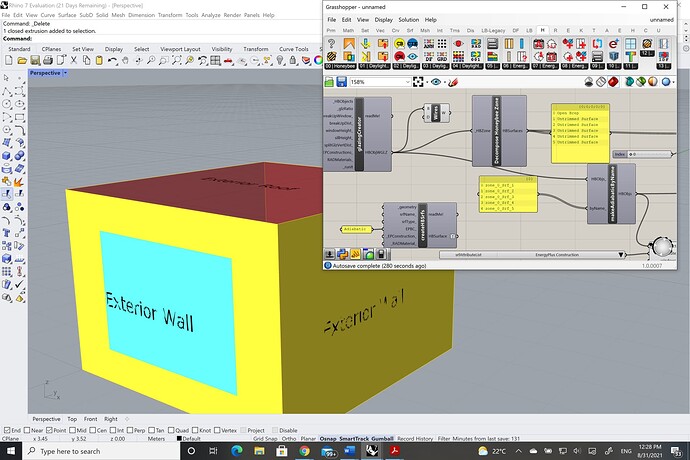The height and width of the screenshot is (460, 690).
Task: Click the red e+ EnergyPlus component icon
Action: [613, 44]
